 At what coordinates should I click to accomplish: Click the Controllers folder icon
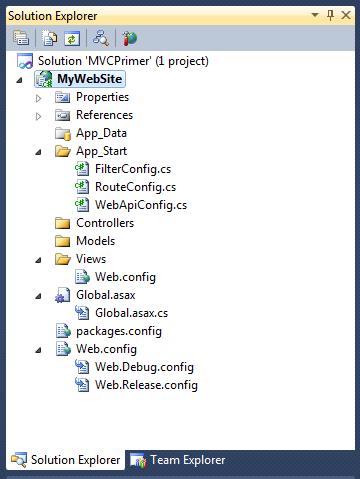(x=63, y=223)
